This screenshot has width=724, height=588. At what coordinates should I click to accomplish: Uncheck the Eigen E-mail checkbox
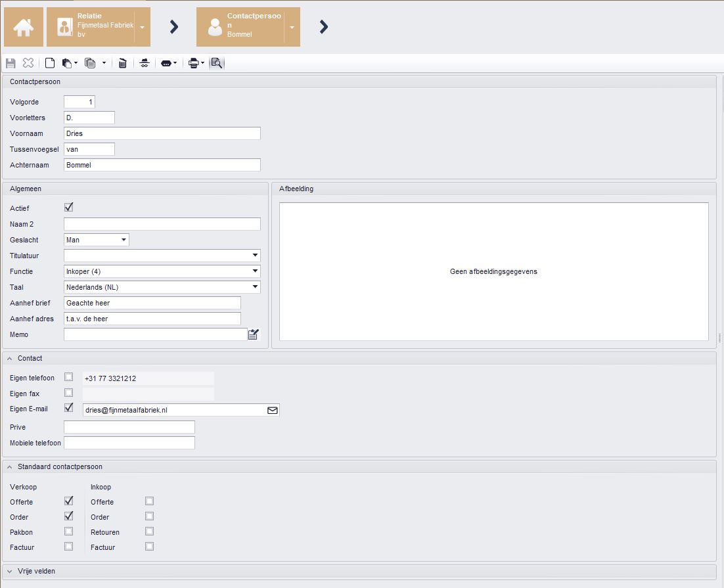(69, 408)
